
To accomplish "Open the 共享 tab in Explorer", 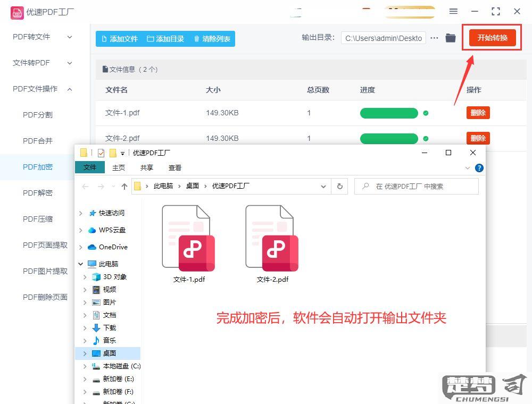I will click(147, 168).
